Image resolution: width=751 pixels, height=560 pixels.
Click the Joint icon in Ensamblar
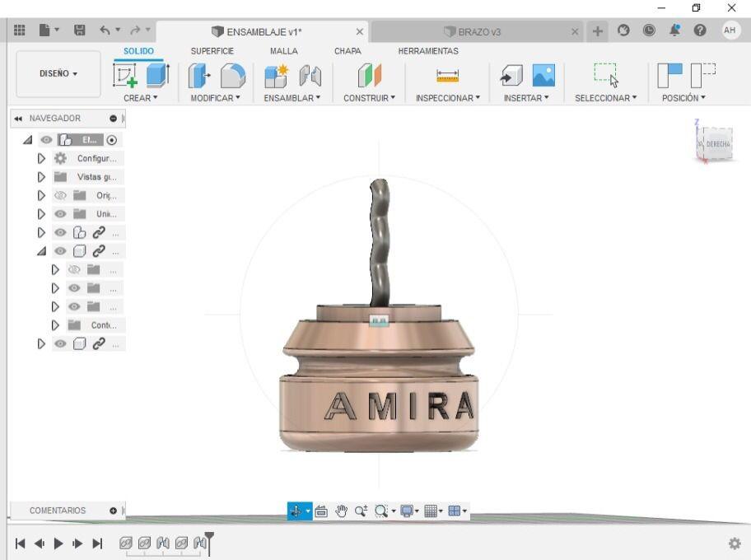click(x=310, y=76)
